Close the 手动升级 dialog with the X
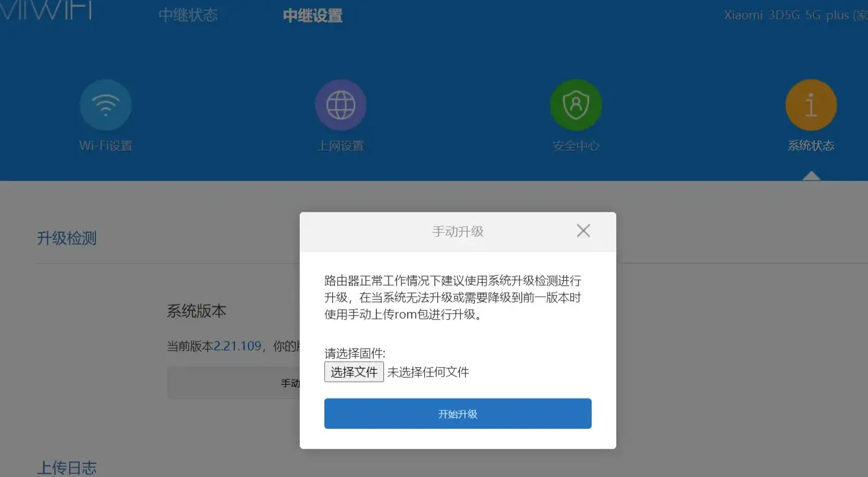Image resolution: width=868 pixels, height=477 pixels. [x=583, y=230]
